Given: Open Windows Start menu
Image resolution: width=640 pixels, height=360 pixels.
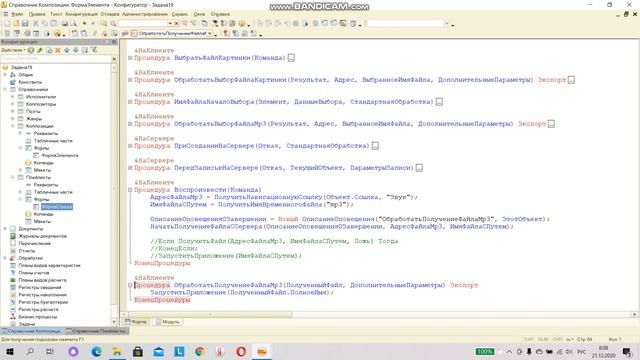Looking at the screenshot, I should point(10,351).
